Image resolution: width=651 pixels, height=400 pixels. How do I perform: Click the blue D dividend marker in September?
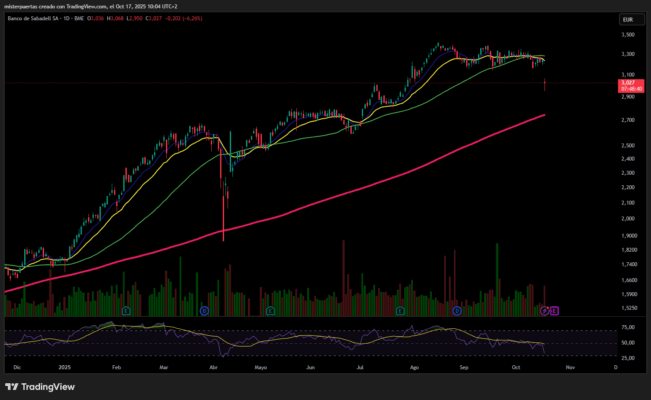click(x=456, y=312)
